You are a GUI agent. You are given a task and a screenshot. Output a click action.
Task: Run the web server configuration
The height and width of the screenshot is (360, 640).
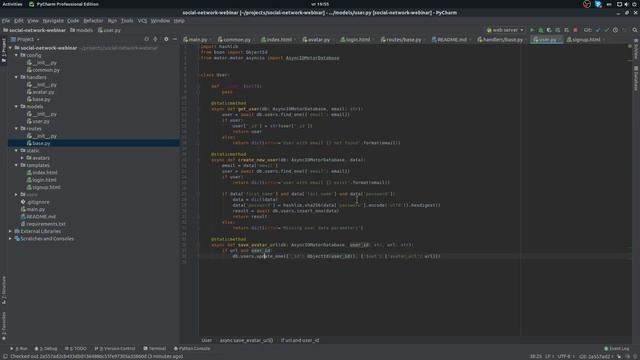532,30
